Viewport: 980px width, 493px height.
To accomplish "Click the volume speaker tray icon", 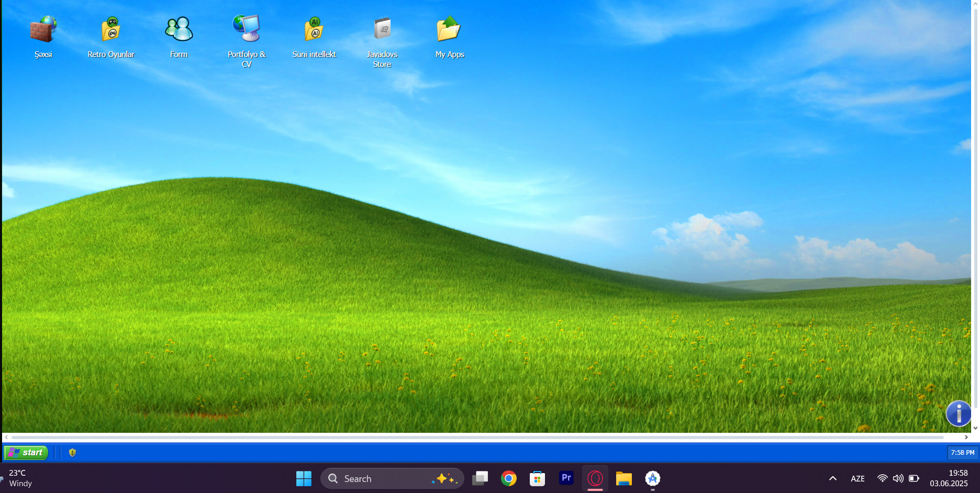I will tap(898, 478).
